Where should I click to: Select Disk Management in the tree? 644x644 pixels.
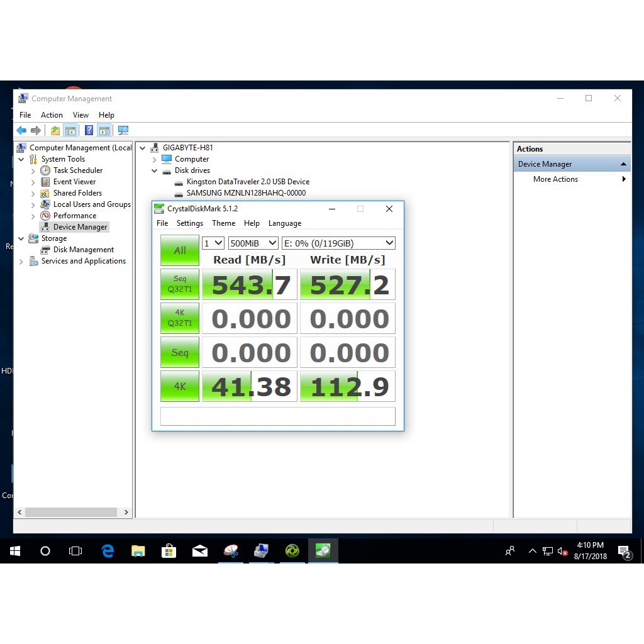(84, 250)
